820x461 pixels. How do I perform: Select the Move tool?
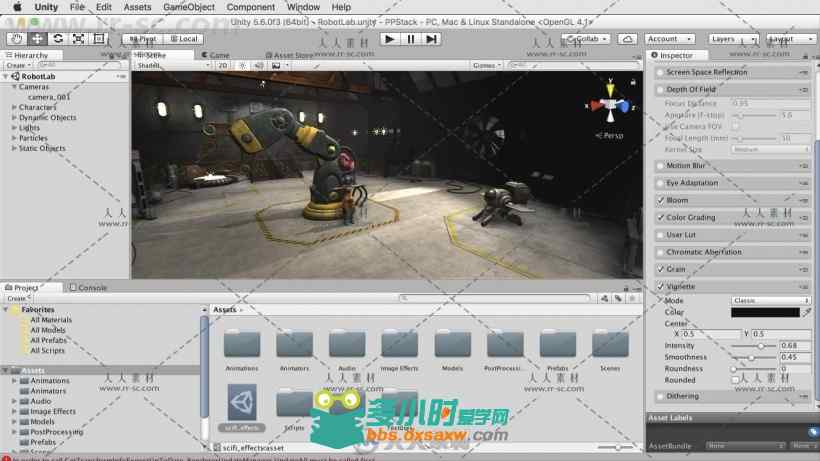[x=37, y=39]
